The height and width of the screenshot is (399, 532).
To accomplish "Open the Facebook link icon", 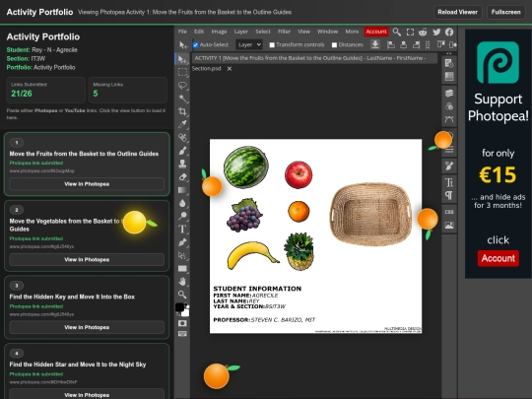I will 449,32.
